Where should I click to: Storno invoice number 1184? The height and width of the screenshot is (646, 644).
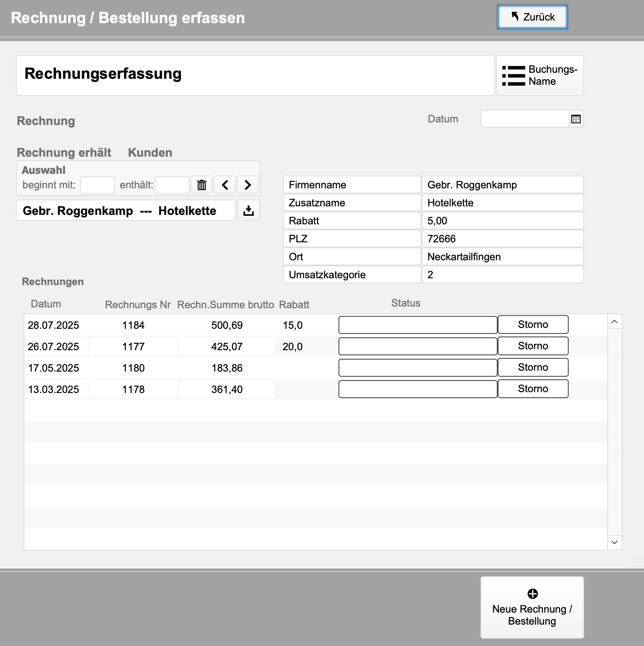pos(533,324)
